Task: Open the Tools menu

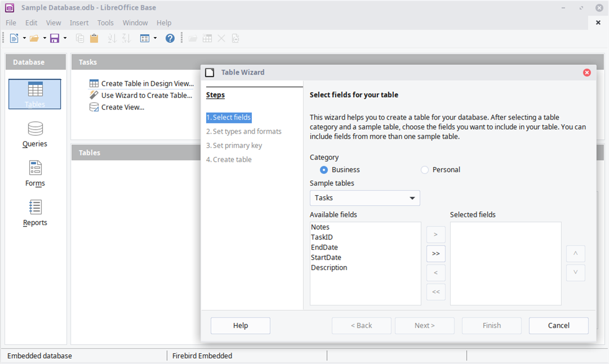Action: pyautogui.click(x=105, y=22)
